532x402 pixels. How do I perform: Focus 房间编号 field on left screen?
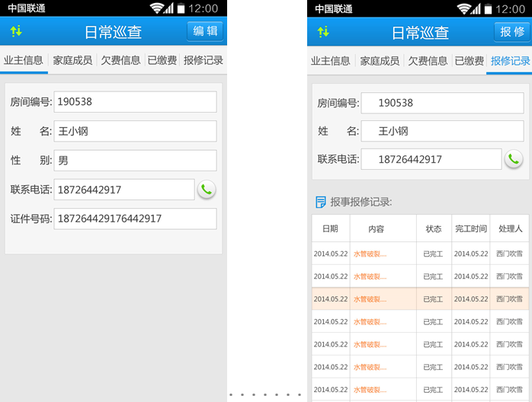135,102
